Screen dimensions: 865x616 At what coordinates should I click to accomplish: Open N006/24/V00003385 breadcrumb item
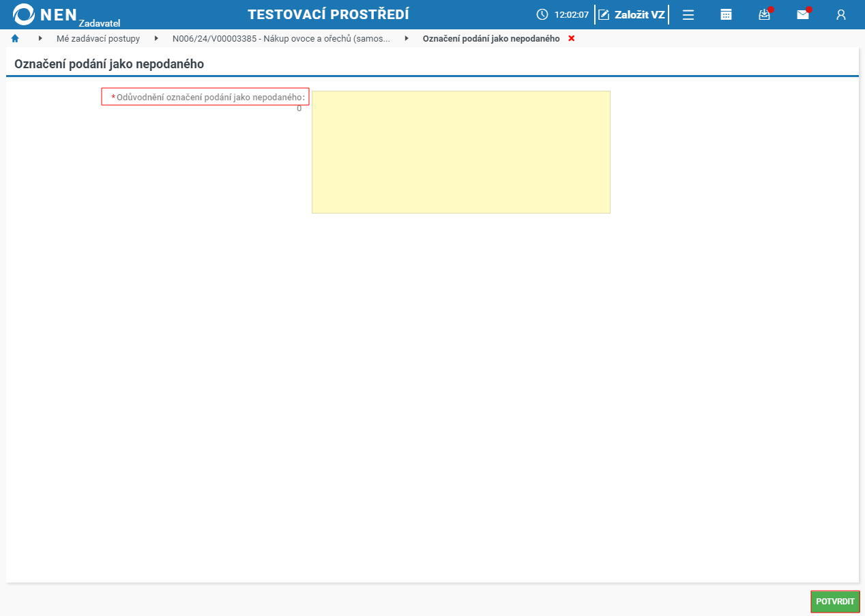(281, 38)
